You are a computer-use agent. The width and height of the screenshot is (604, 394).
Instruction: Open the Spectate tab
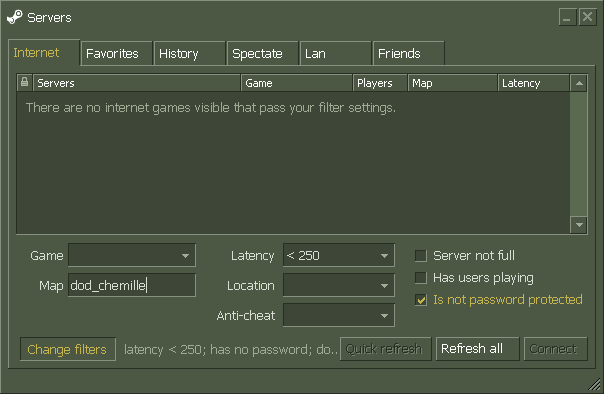263,54
